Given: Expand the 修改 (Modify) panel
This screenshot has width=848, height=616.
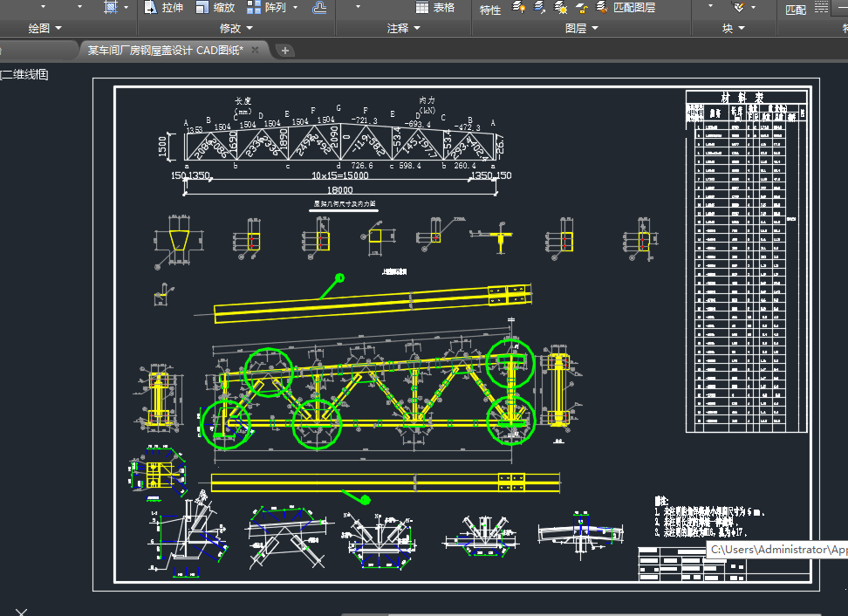Looking at the screenshot, I should tap(236, 28).
